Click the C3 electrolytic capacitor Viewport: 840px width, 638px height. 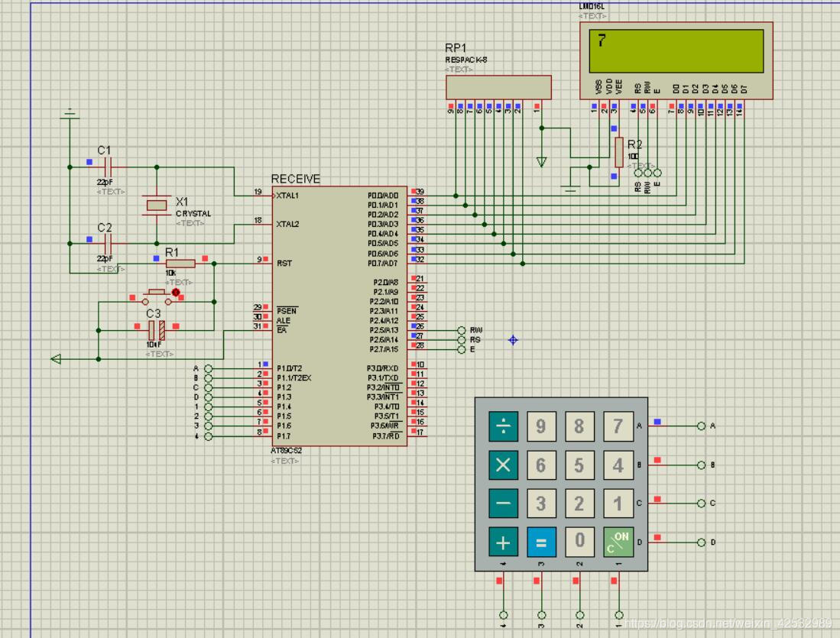pos(156,330)
